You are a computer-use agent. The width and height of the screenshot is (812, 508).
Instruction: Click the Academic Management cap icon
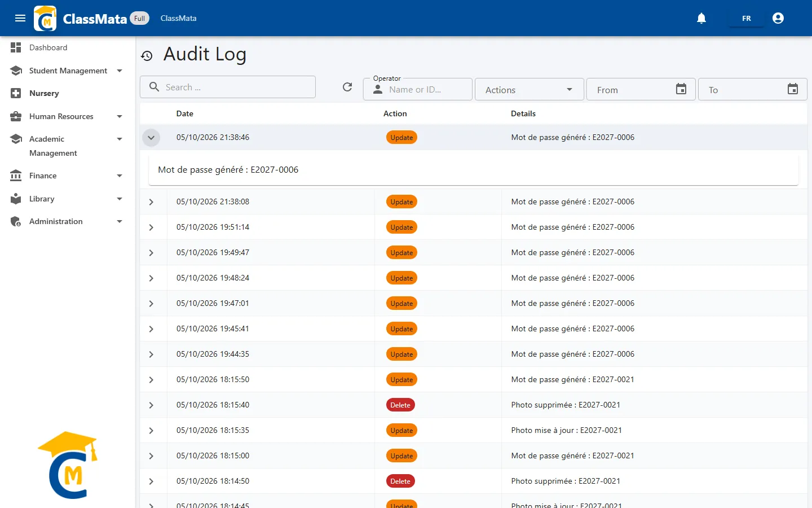click(x=16, y=139)
